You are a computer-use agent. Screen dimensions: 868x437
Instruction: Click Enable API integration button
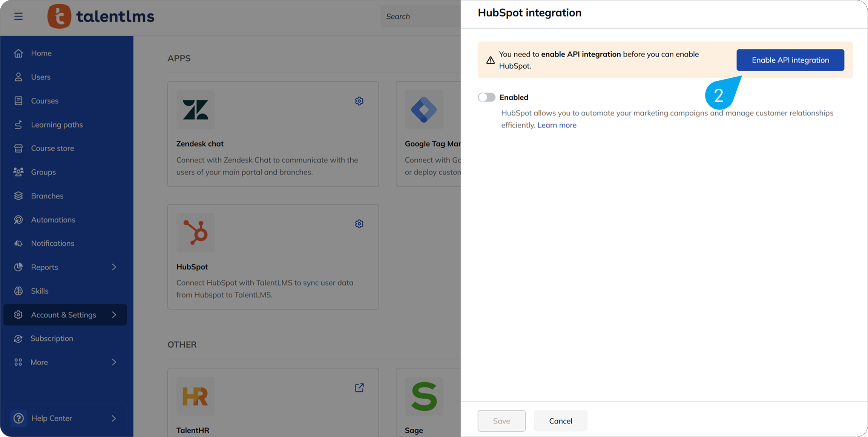pyautogui.click(x=790, y=60)
